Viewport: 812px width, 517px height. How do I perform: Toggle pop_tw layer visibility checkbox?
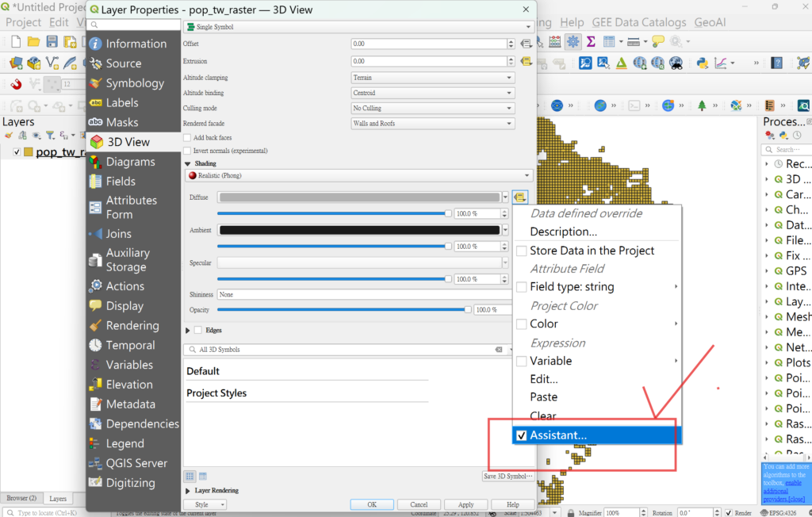click(x=17, y=151)
